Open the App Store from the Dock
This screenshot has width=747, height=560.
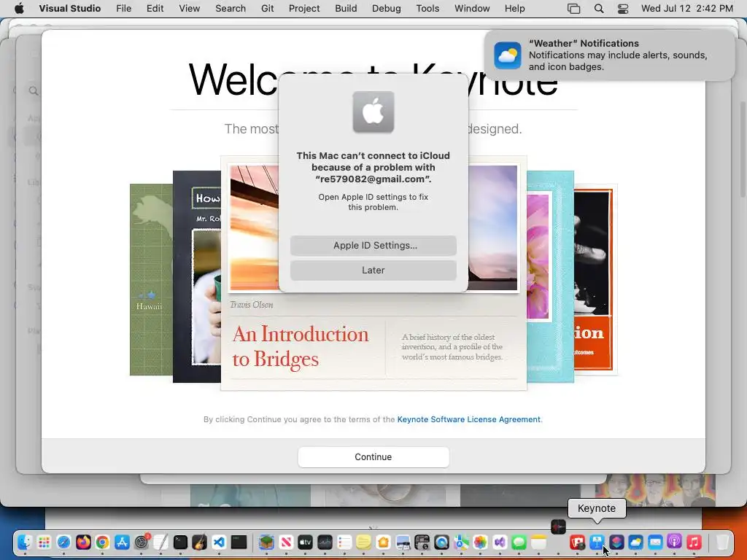click(122, 542)
